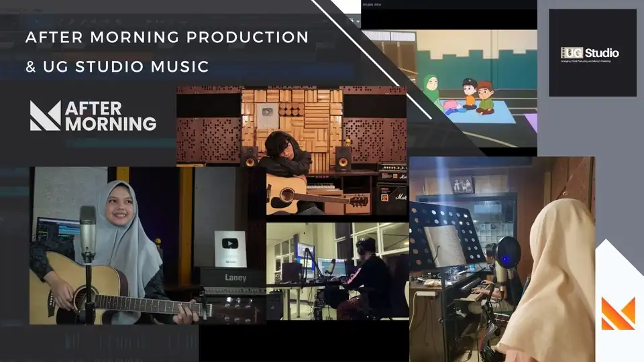Click the "AFTER MORNING PRODUCTION" heading
The width and height of the screenshot is (644, 362).
167,38
